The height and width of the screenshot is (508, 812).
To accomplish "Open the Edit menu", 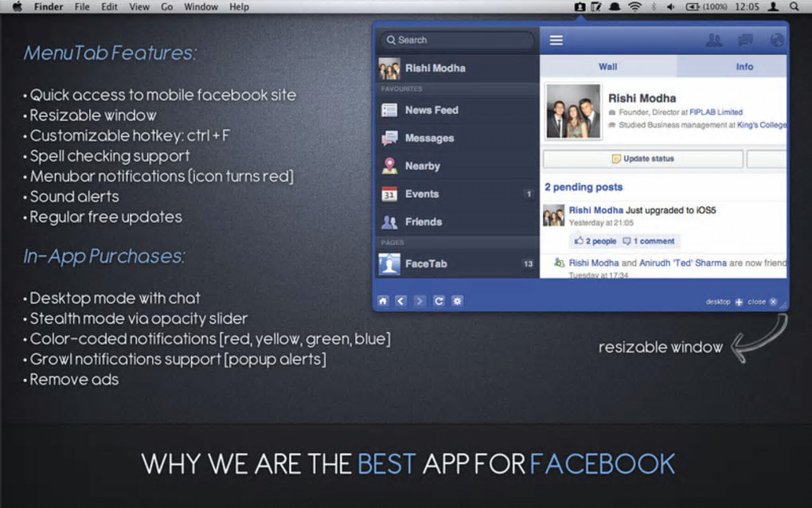I will (109, 6).
